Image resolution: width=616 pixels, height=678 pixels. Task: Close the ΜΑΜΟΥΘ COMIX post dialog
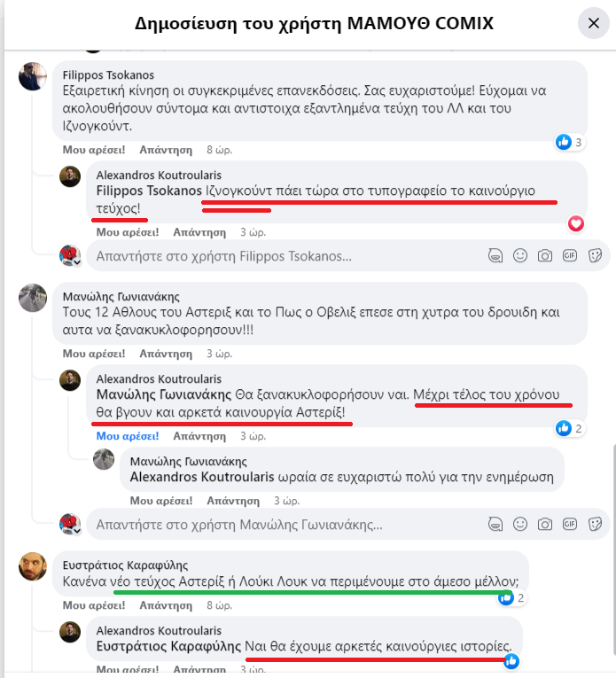pyautogui.click(x=594, y=23)
